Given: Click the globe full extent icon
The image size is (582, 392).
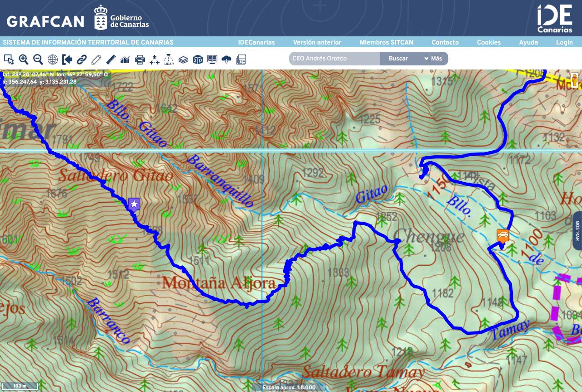Looking at the screenshot, I should [53, 59].
